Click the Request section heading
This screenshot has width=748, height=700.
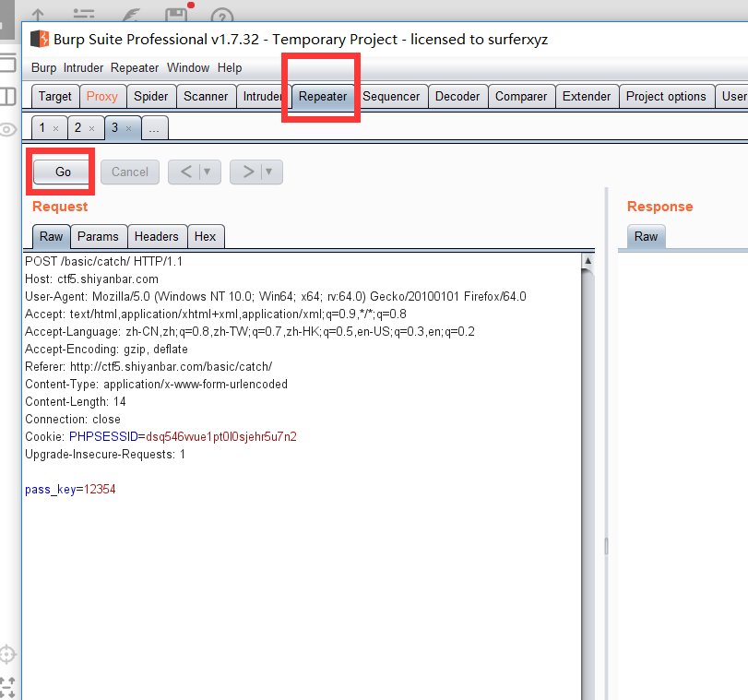point(60,207)
